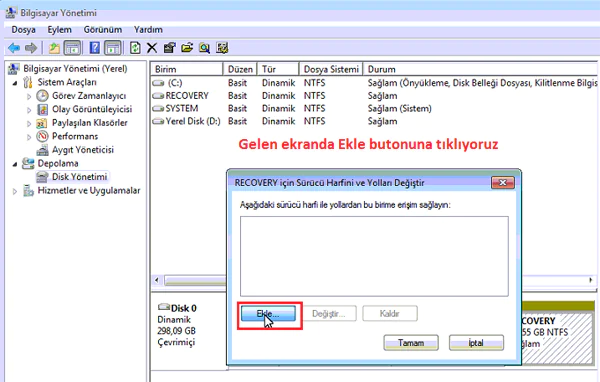Sort by the Düzen column header
Image resolution: width=600 pixels, height=382 pixels.
pos(240,69)
